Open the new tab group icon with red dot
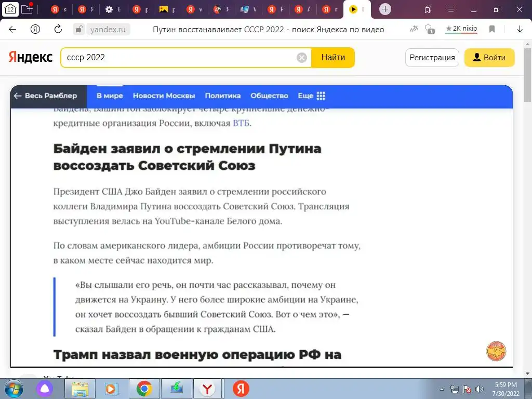 27,8
